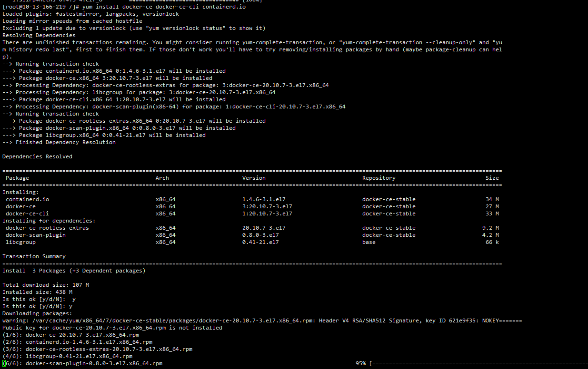Click the '(1/6): docker-ce-20.10.7-3.el7.x86_64.rpm' line

tap(70, 335)
